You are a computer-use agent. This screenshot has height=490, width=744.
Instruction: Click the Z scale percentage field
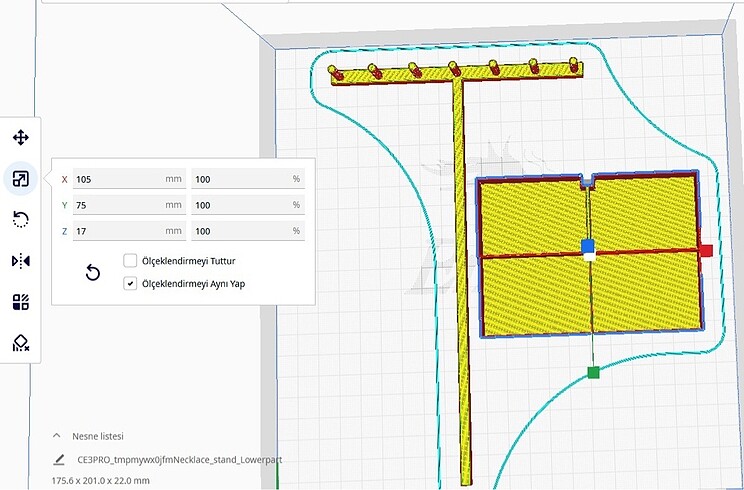click(240, 231)
